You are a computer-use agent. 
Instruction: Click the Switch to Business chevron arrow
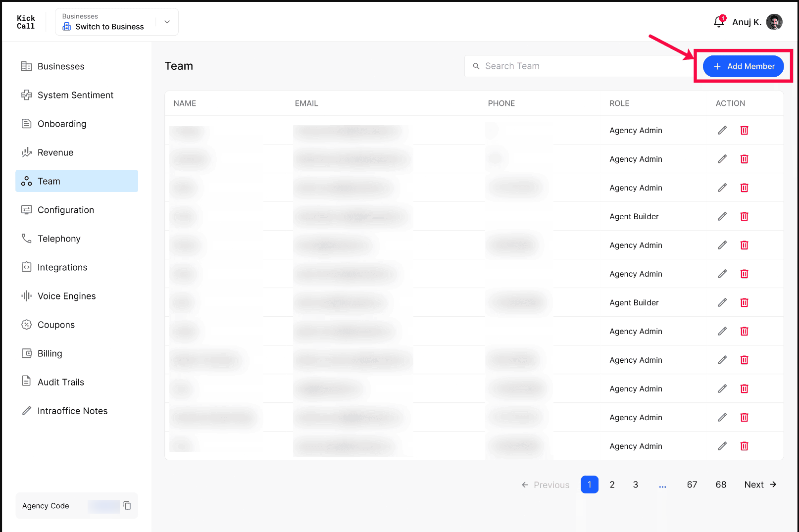point(167,22)
